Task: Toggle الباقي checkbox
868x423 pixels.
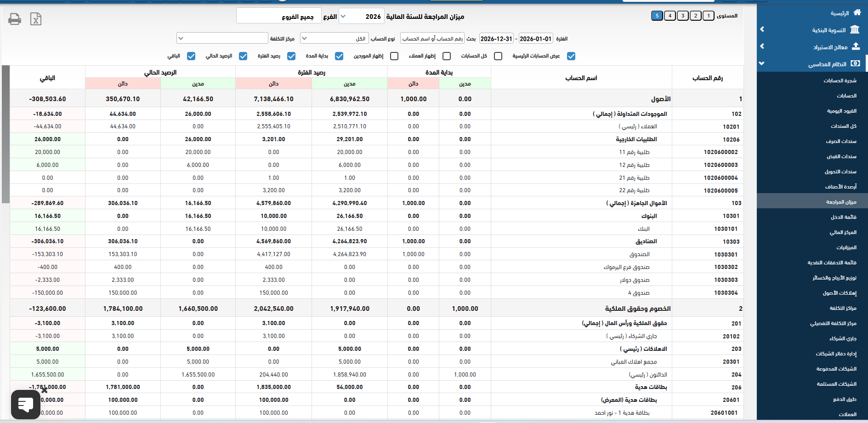Action: click(191, 56)
